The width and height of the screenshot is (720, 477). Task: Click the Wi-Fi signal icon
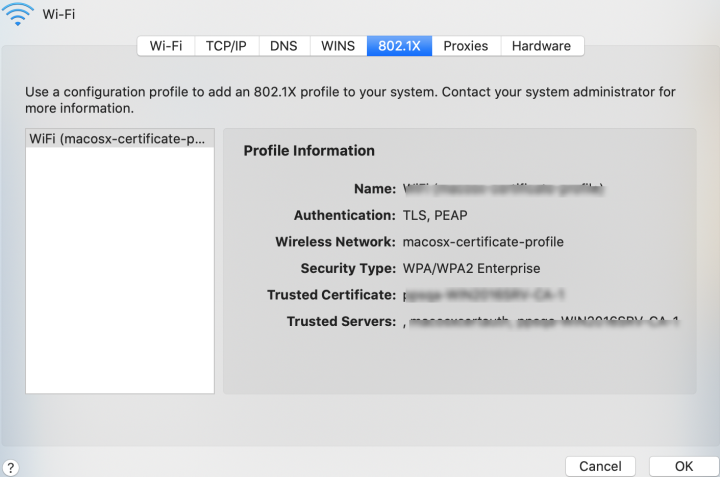pos(17,14)
